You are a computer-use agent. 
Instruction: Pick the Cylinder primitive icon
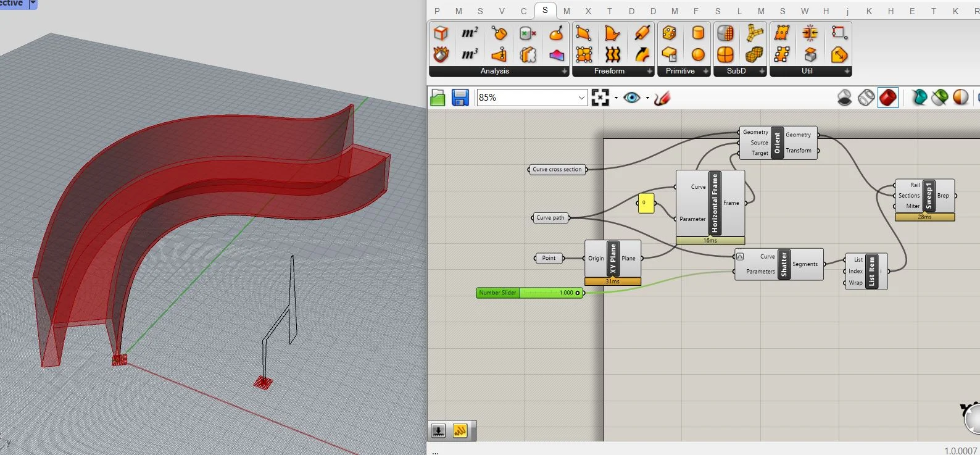coord(698,33)
